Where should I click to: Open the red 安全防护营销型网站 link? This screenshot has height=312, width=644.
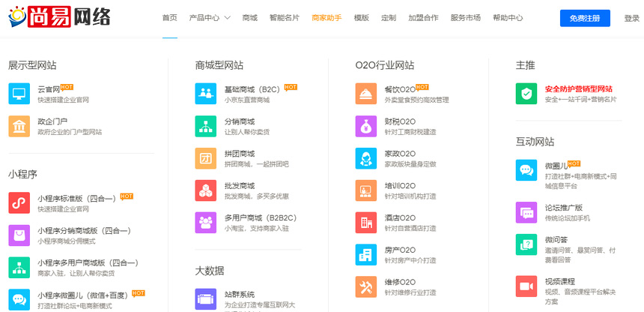(579, 89)
